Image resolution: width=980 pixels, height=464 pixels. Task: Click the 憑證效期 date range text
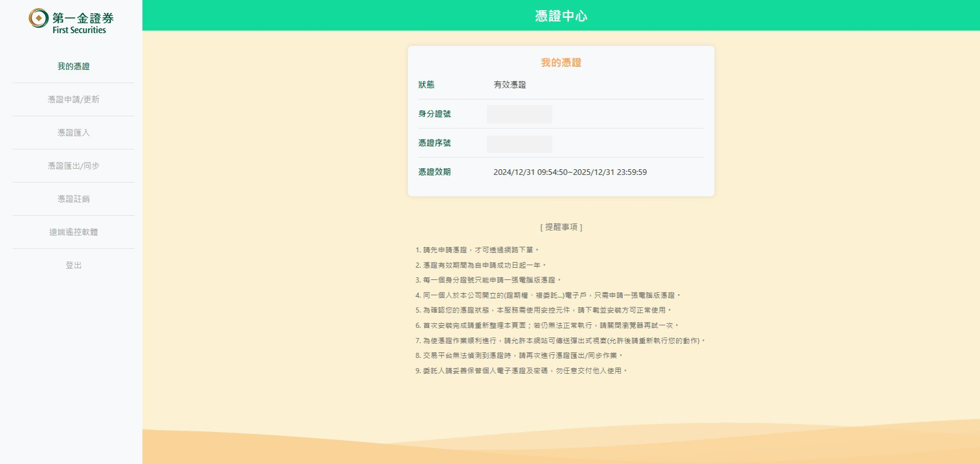570,172
